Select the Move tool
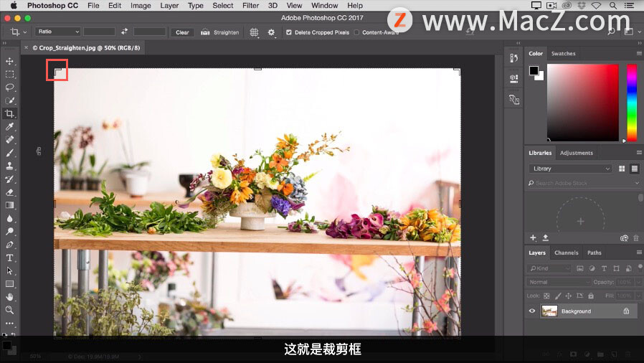 click(x=9, y=61)
